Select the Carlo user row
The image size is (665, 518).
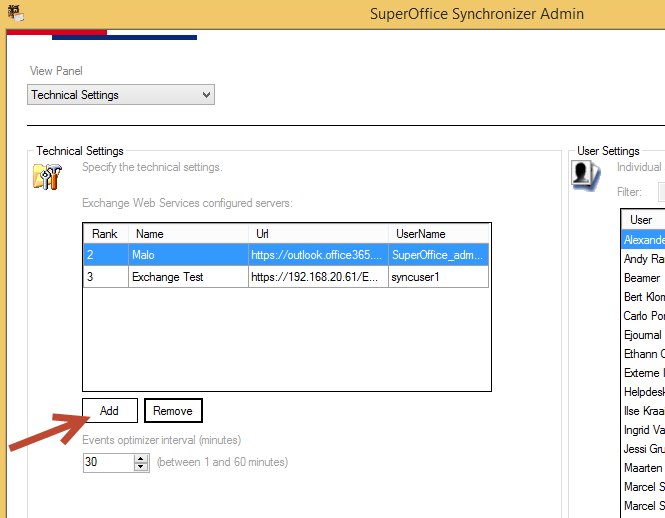(x=643, y=316)
